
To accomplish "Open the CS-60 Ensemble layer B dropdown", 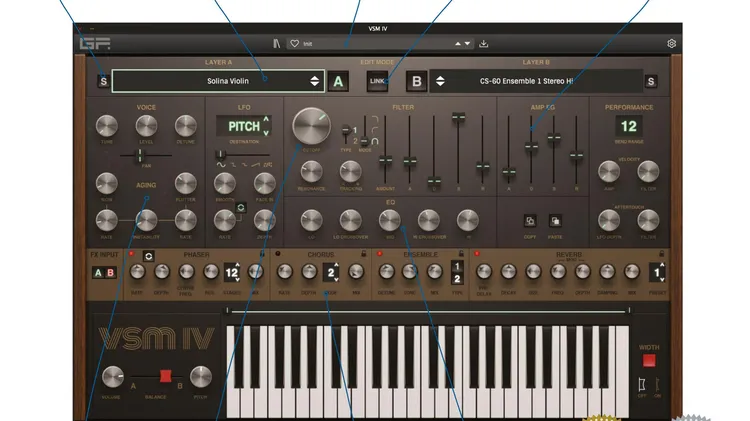I will tap(536, 81).
